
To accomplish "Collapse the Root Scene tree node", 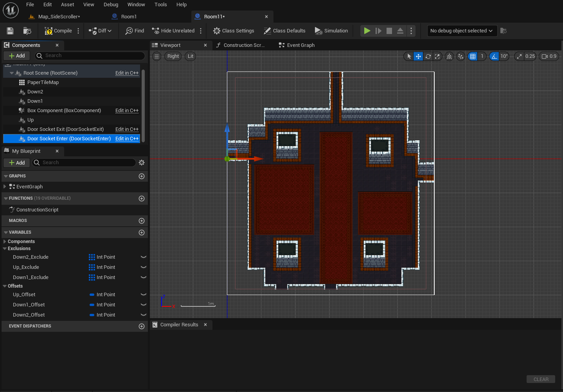I will (x=12, y=73).
